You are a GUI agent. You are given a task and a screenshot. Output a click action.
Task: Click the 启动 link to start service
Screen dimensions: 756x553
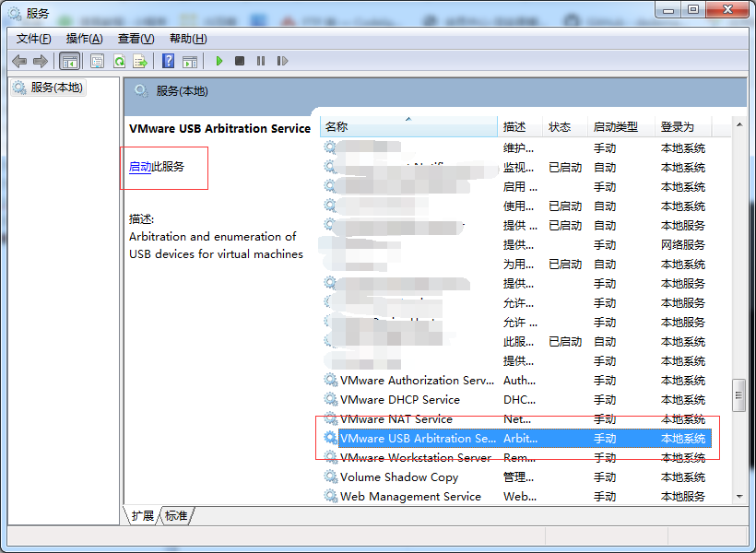coord(140,167)
